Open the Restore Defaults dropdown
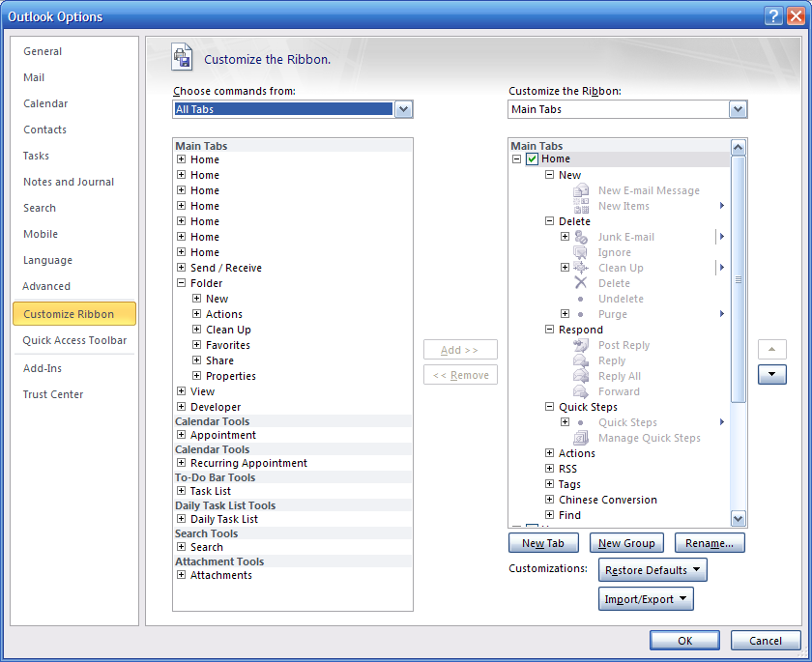Image resolution: width=812 pixels, height=662 pixels. pos(652,570)
